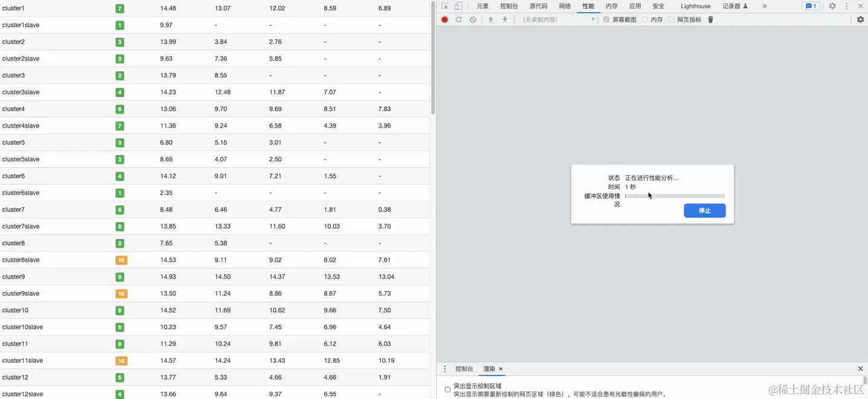Switch to the 控制台 drawer tab

coord(464,369)
